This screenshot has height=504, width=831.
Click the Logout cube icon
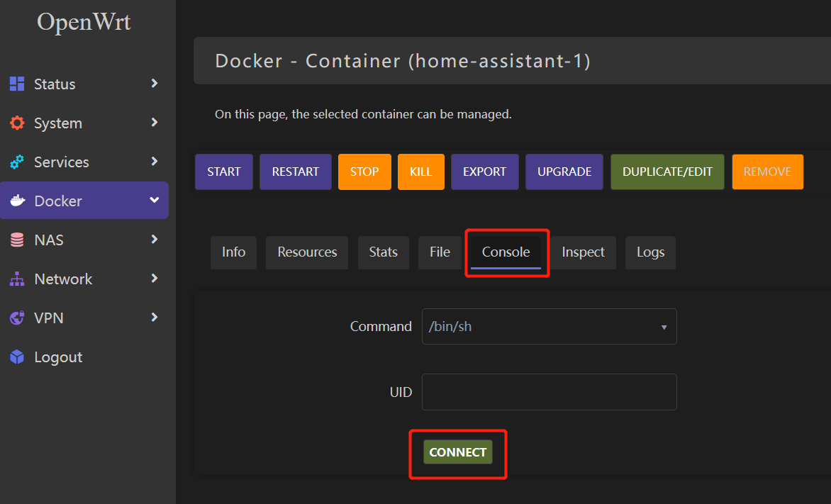click(x=17, y=357)
